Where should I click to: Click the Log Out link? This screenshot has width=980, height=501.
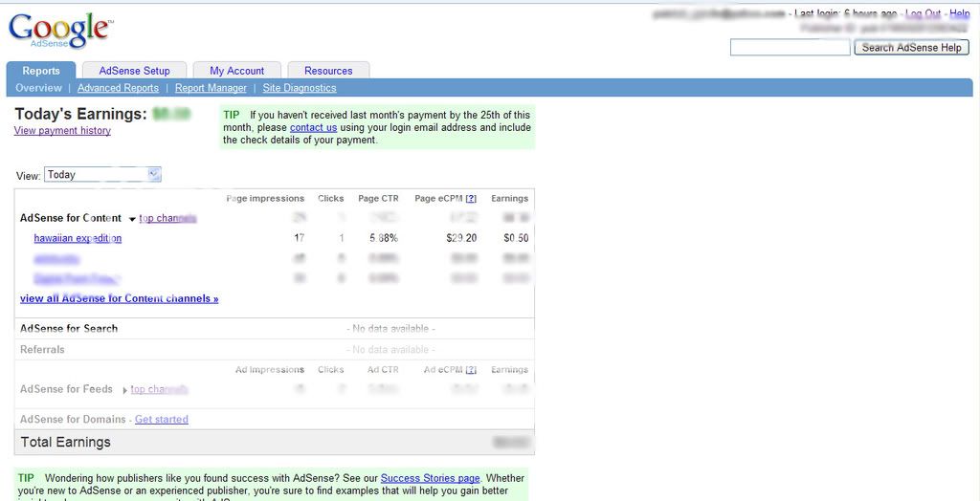click(x=924, y=13)
